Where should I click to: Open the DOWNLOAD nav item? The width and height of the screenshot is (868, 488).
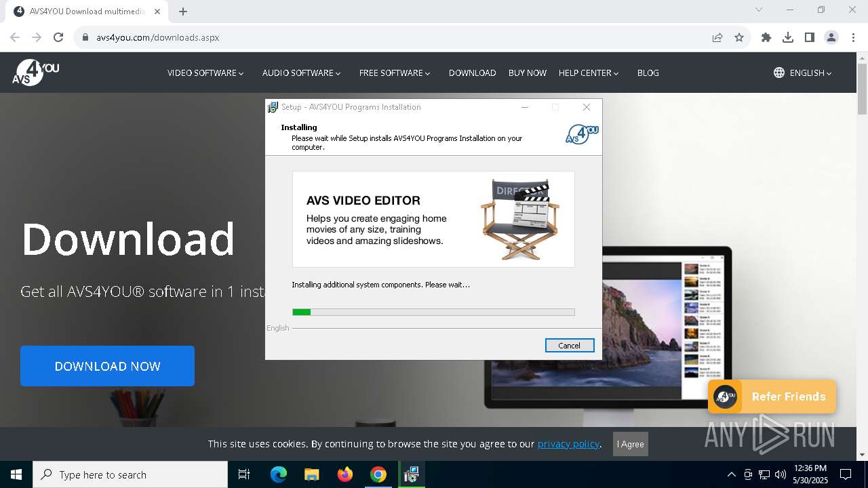472,73
